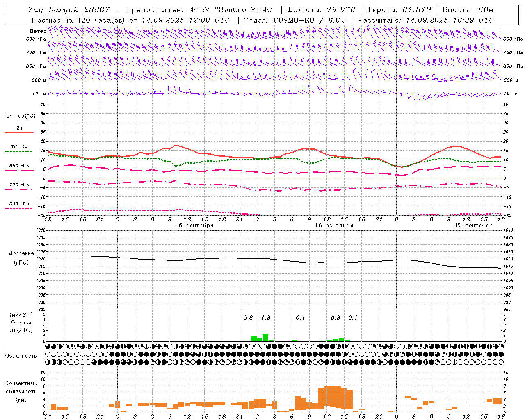Click the 0.8 precipitation amount value
The width and height of the screenshot is (525, 420).
248,318
